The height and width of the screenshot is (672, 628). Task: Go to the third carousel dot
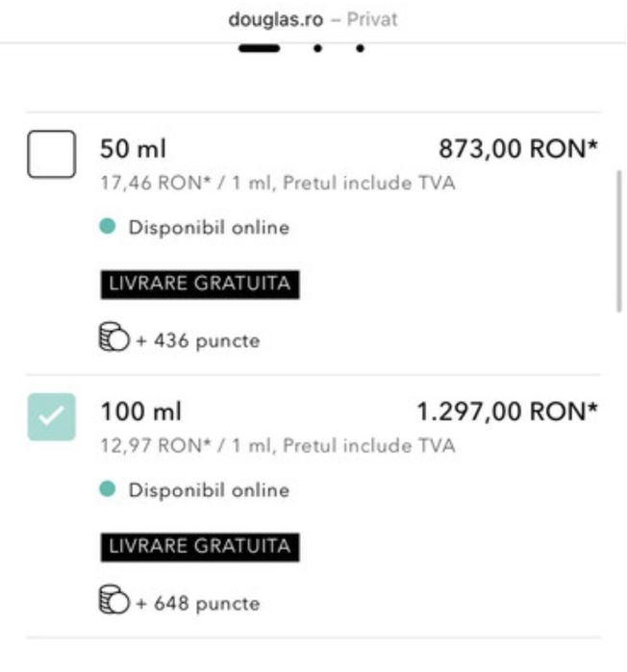[x=360, y=48]
